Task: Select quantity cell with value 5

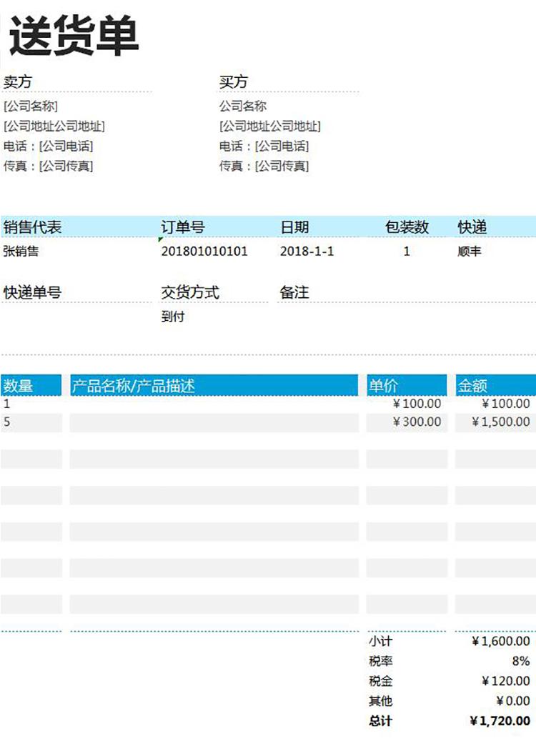Action: [x=31, y=422]
